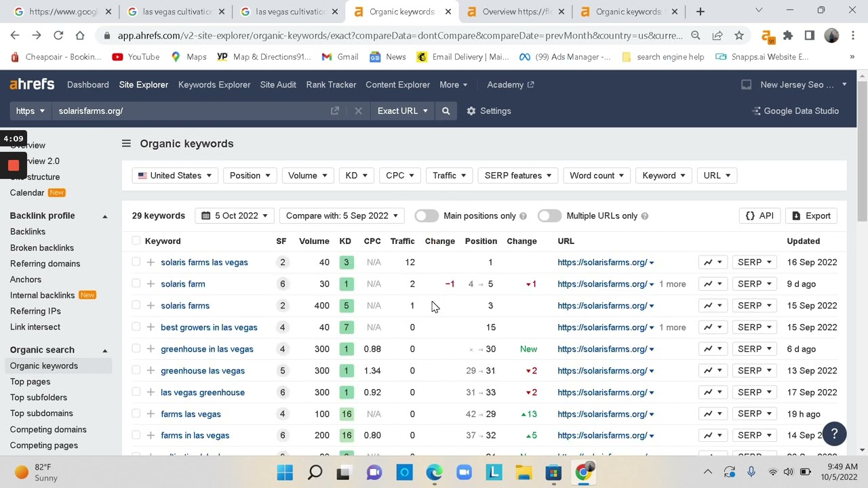This screenshot has height=488, width=868.
Task: Check the box for best growers in las vegas
Action: [136, 327]
